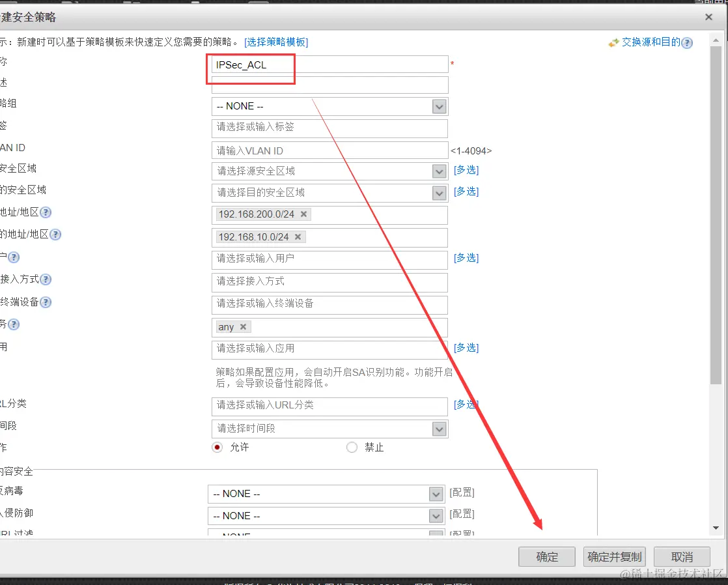
Task: Click 多选 beside destination security zone
Action: coord(466,192)
